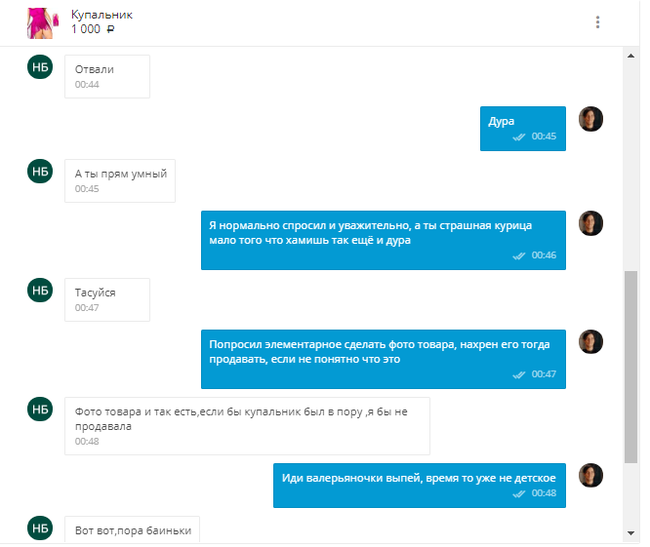
Task: Select the "Тасуйся" message bubble
Action: click(107, 299)
